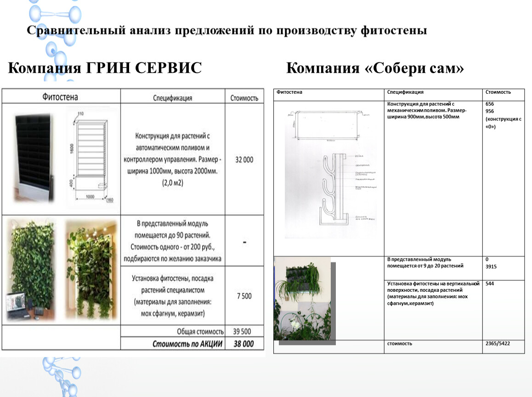Click the slide title 'Сравнительный анализ предложений по производству фитостены'

[226, 30]
